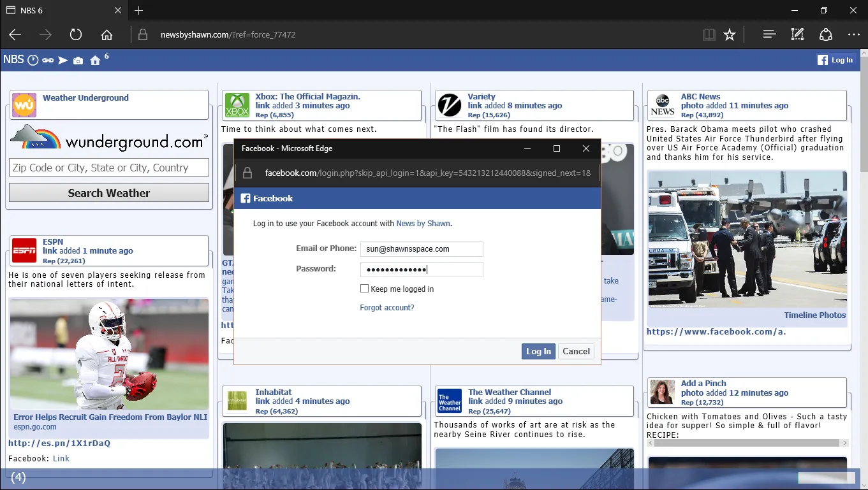Click the ESPN "link" post type label
Image resolution: width=868 pixels, height=490 pixels.
tap(50, 251)
